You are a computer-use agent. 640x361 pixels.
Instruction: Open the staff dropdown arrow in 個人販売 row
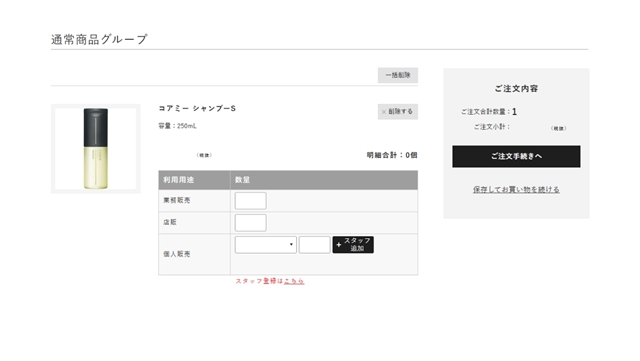click(x=291, y=245)
